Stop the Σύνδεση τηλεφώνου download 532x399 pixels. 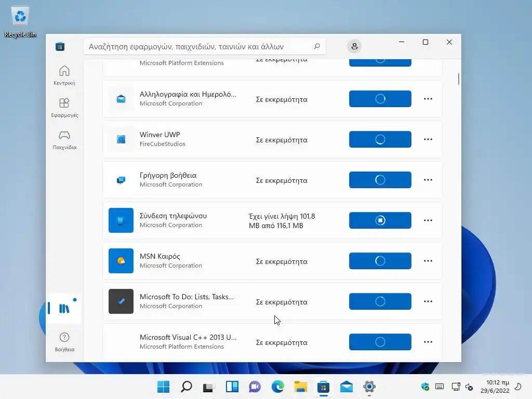tap(380, 220)
